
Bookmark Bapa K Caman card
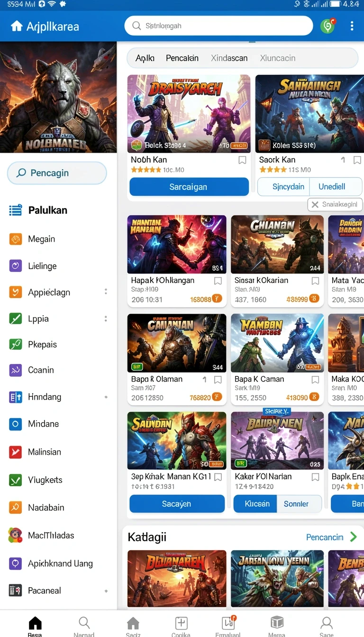pos(315,380)
